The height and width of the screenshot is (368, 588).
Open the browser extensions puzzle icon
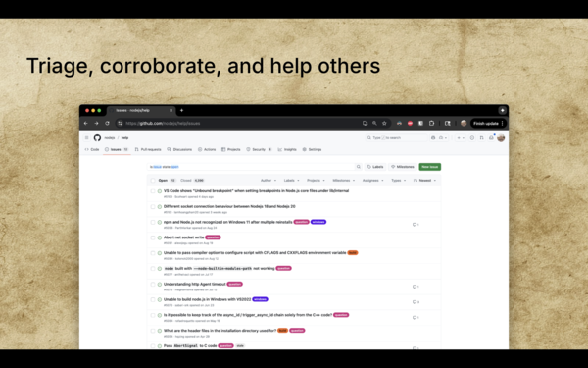pyautogui.click(x=431, y=124)
